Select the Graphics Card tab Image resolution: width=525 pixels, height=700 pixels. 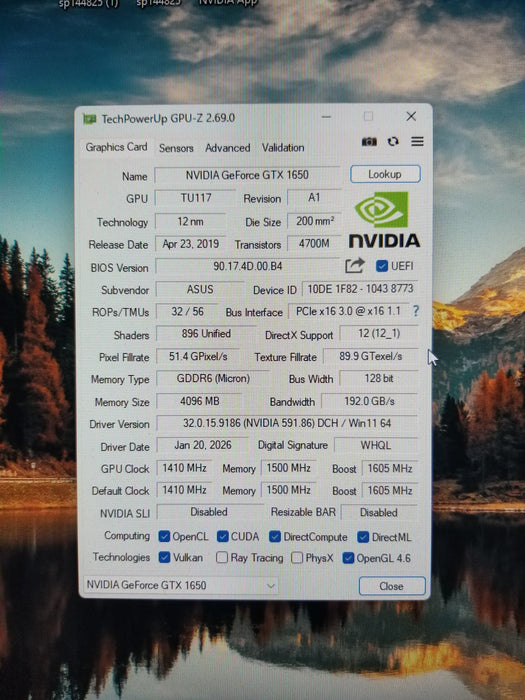[116, 147]
